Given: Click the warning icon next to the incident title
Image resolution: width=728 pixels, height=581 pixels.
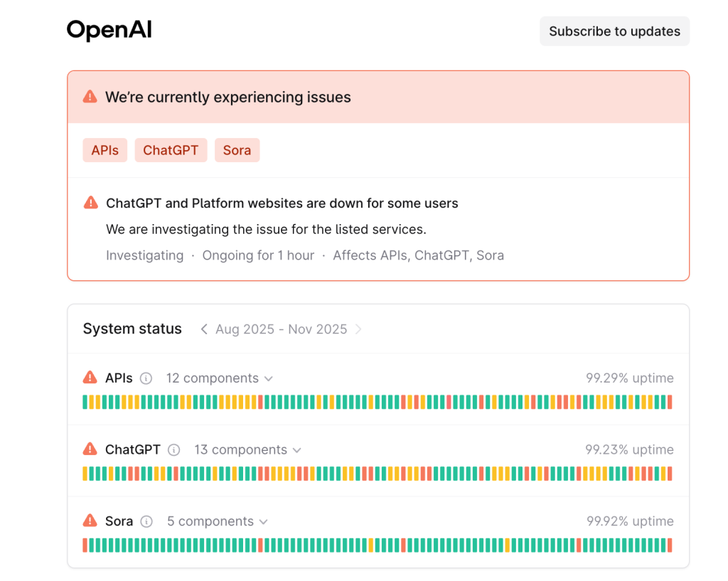Looking at the screenshot, I should 91,203.
